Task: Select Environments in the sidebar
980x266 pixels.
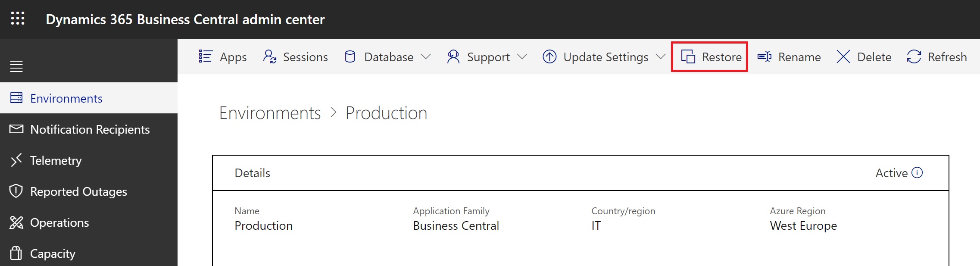Action: pos(66,98)
